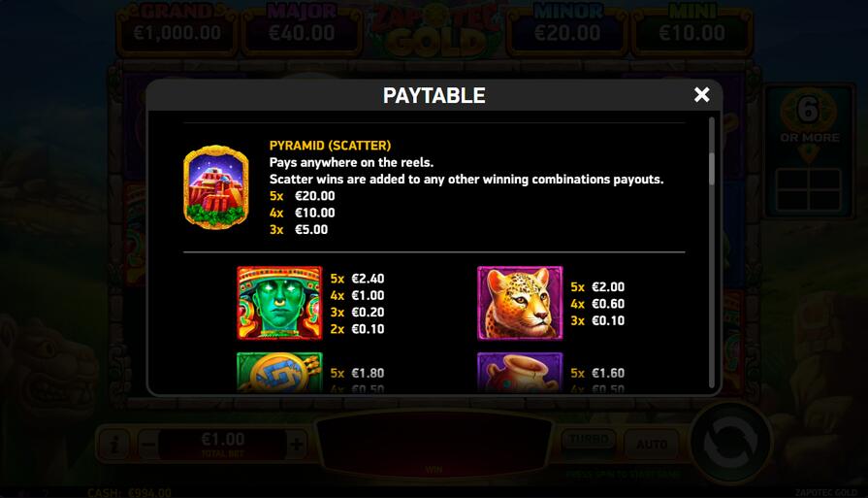The height and width of the screenshot is (498, 868).
Task: Click the paytable scrollbar thumb
Action: (x=711, y=169)
